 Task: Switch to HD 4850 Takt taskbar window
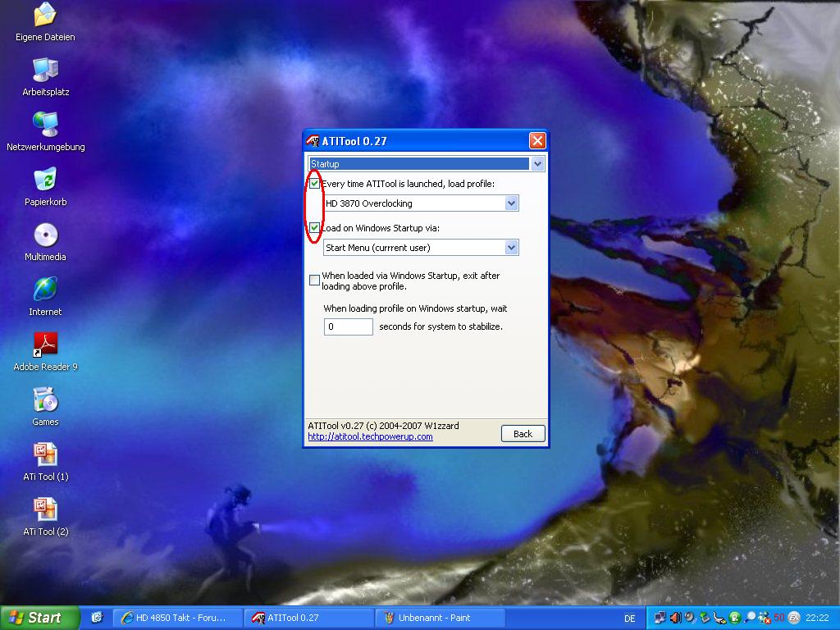click(177, 618)
